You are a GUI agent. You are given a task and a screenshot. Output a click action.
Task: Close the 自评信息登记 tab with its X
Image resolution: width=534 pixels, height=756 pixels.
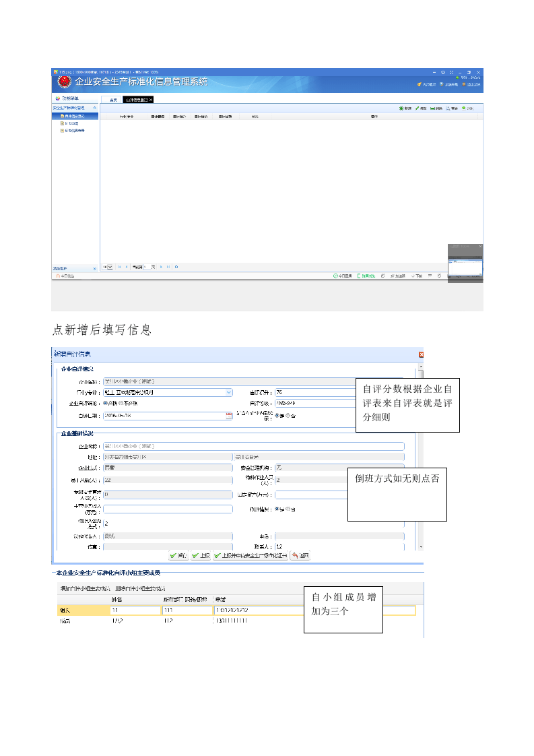[151, 100]
